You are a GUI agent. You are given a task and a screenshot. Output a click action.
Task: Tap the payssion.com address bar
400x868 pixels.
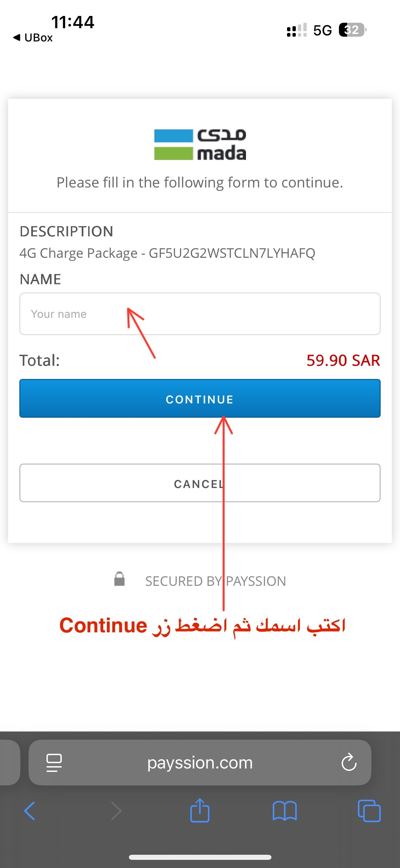[x=200, y=762]
